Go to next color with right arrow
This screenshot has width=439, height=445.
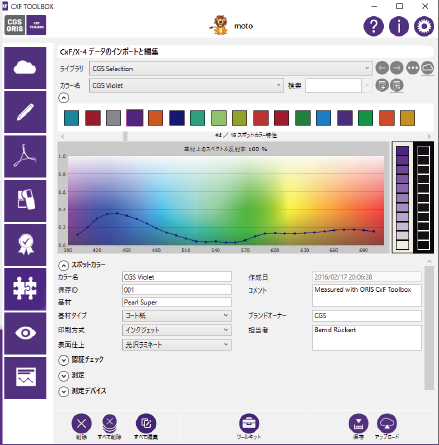397,68
